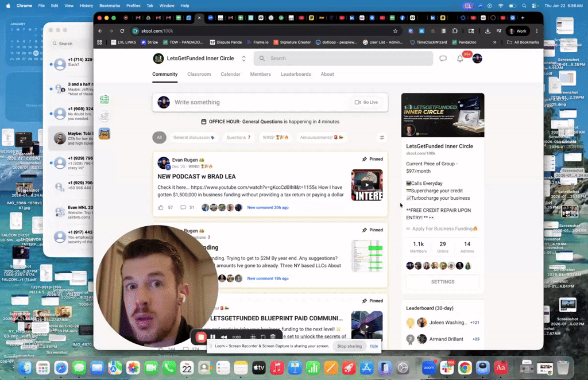Open the Signature Creator bookmark

(x=292, y=42)
